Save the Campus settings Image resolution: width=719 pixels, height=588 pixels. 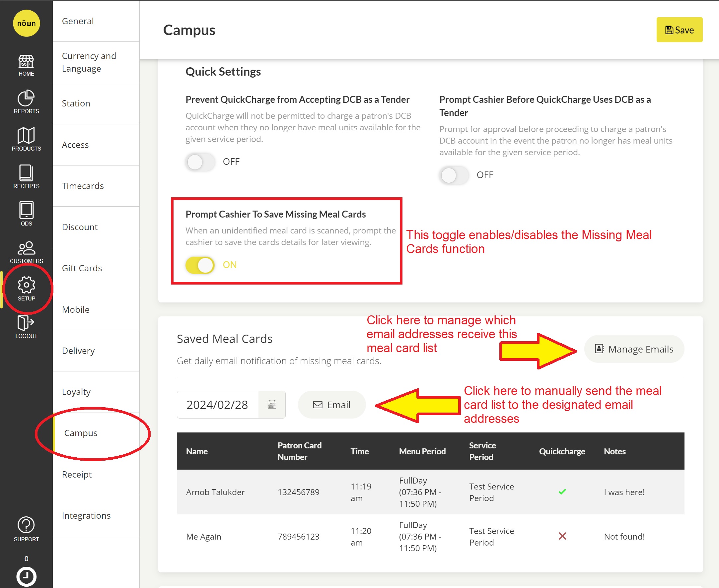[680, 30]
